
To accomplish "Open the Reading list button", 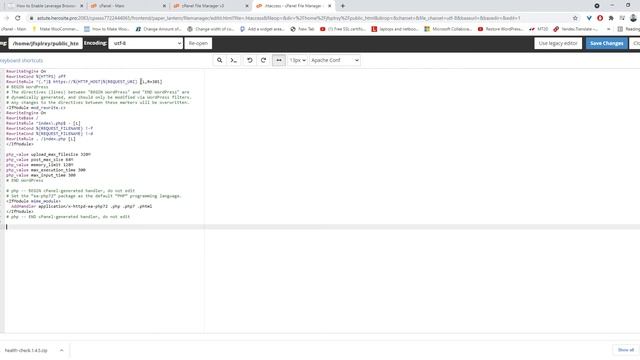I will 629,29.
